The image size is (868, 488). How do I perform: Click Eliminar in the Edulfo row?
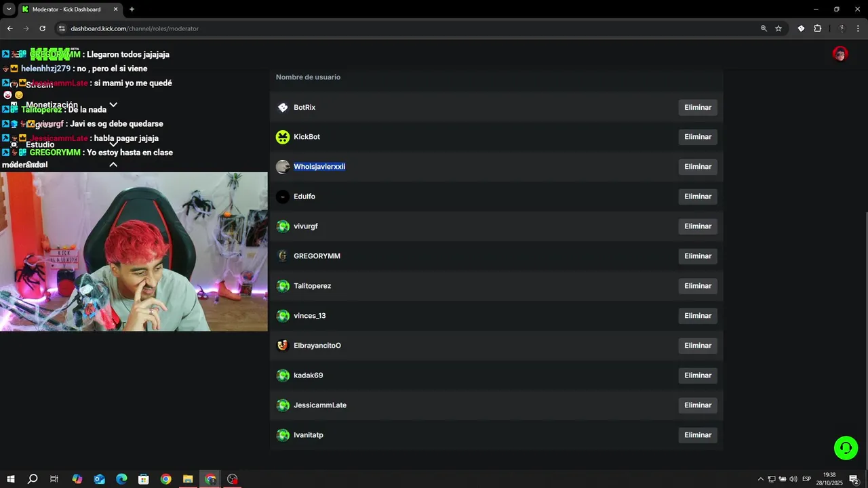698,197
